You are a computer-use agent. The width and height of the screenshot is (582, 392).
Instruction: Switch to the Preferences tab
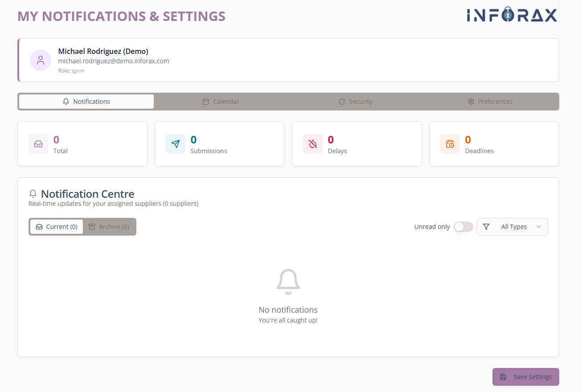490,102
